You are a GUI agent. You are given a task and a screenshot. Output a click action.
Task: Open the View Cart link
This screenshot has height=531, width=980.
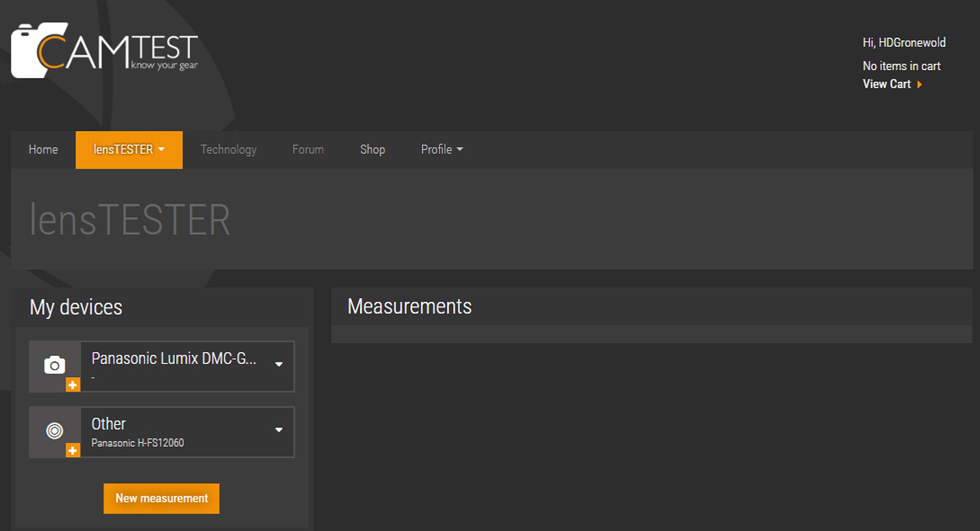886,84
